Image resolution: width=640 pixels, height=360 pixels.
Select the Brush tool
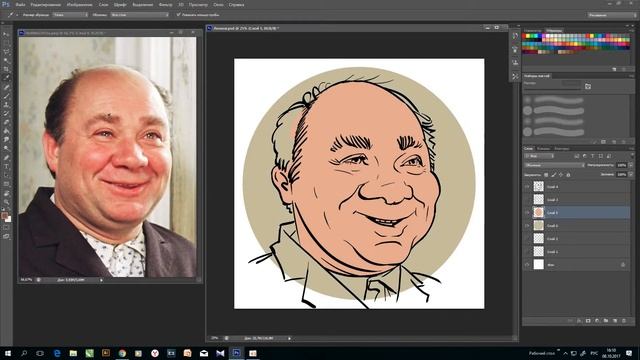(6, 96)
